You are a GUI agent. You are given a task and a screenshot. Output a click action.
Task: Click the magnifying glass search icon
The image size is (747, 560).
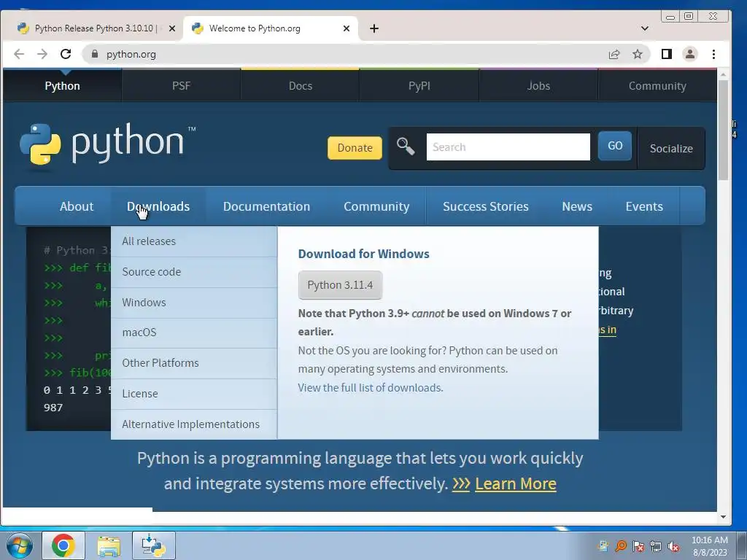pos(406,147)
